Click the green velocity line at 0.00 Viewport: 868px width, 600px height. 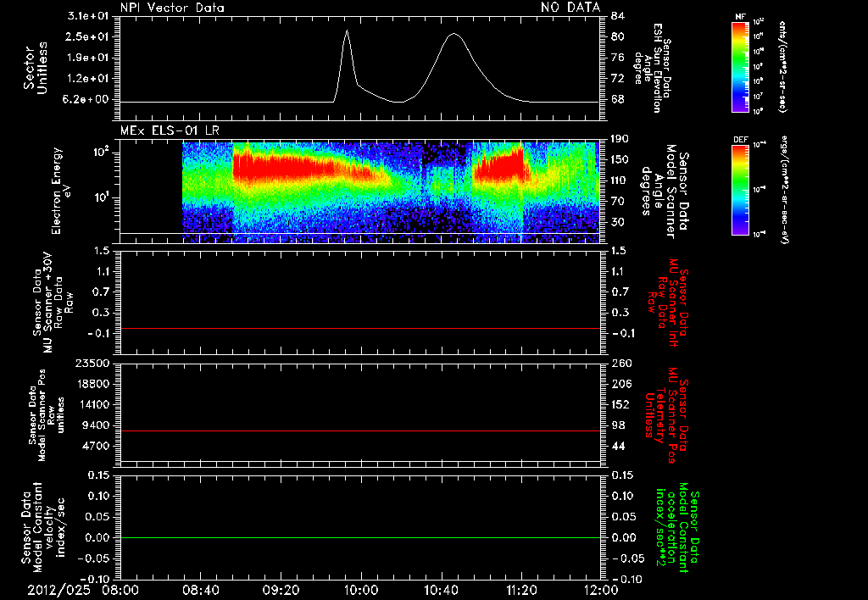coord(360,537)
